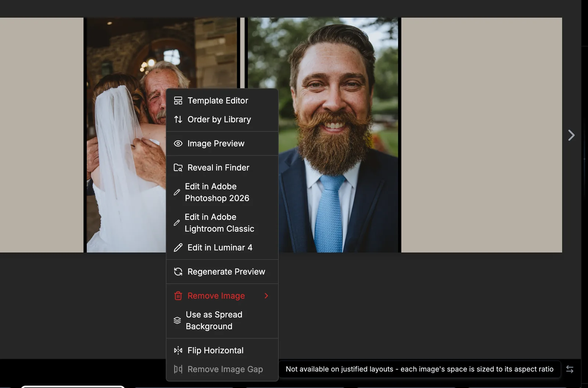This screenshot has height=388, width=588.
Task: Click the eye icon for Image Preview
Action: [x=178, y=143]
